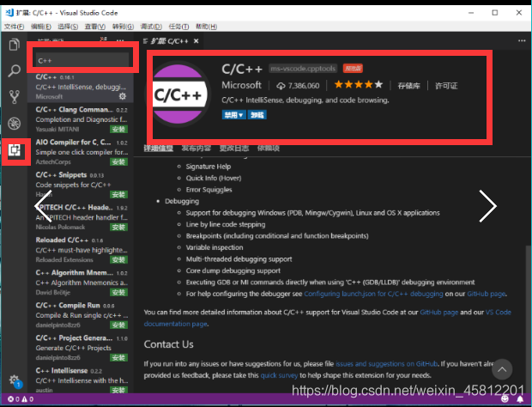Select the 扩展 C/C++ editor tab

tap(169, 41)
